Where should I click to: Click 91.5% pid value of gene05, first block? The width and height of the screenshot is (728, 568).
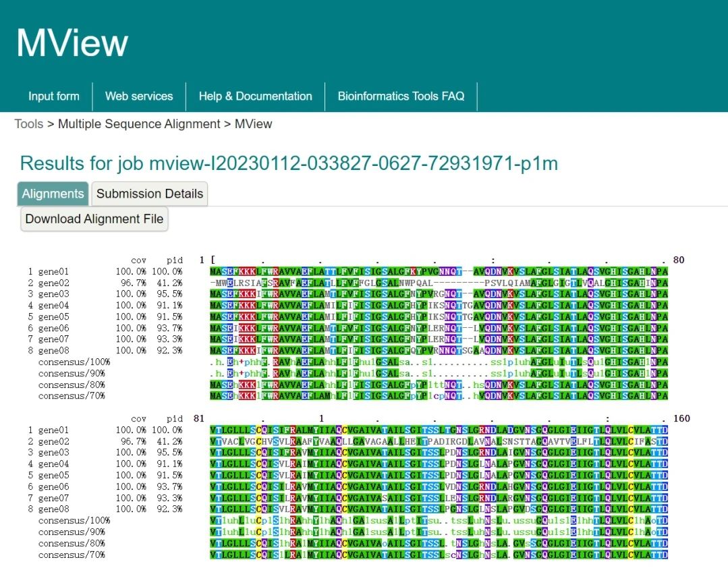169,316
